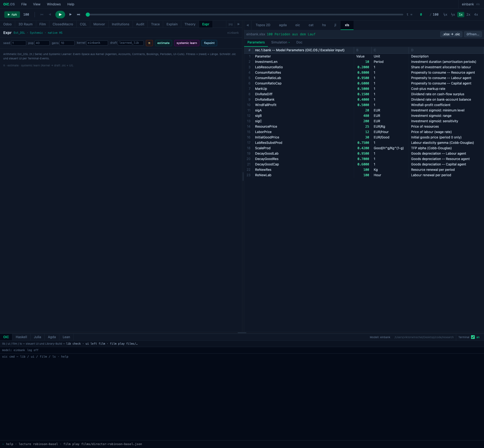
Task: Click the .xlsx → .oic convert button
Action: (x=451, y=34)
